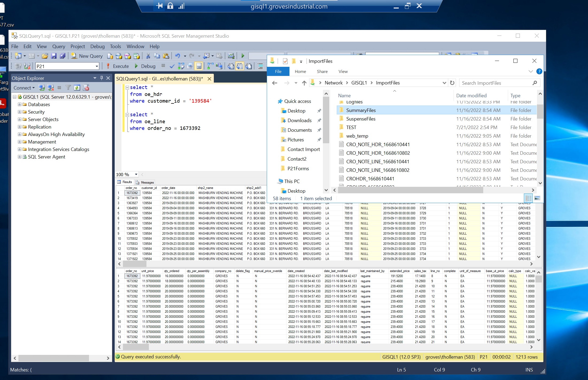Click the Disconnect icon in Object Explorer
The width and height of the screenshot is (588, 380).
pyautogui.click(x=51, y=88)
